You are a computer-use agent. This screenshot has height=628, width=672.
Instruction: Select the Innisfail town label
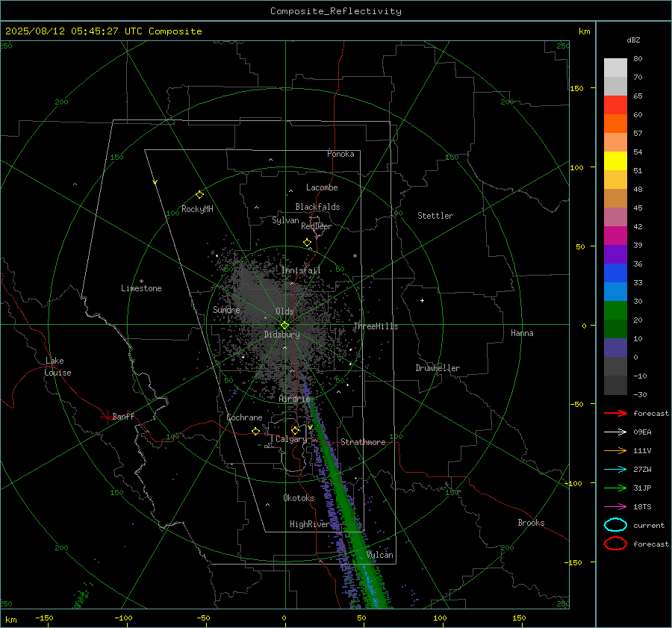click(301, 270)
